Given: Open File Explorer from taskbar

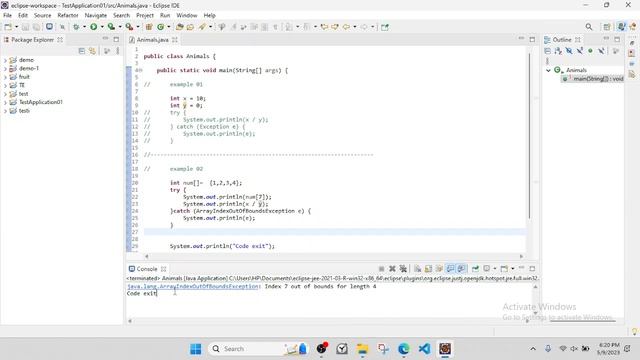Looking at the screenshot, I should tap(362, 349).
